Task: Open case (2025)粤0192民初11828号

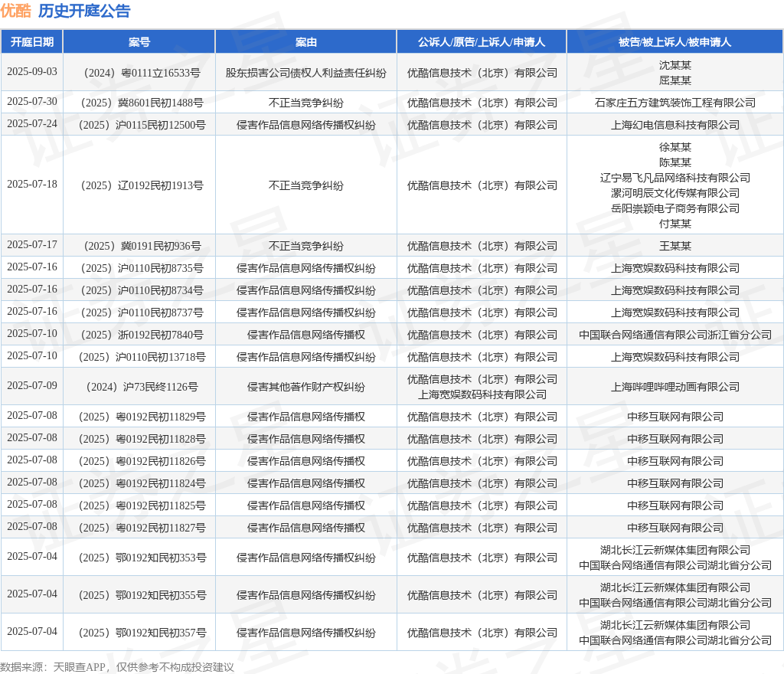Action: click(x=142, y=439)
